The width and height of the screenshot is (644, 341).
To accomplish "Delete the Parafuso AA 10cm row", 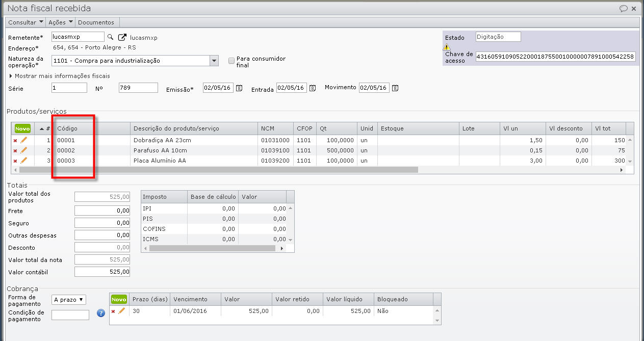I will click(15, 151).
